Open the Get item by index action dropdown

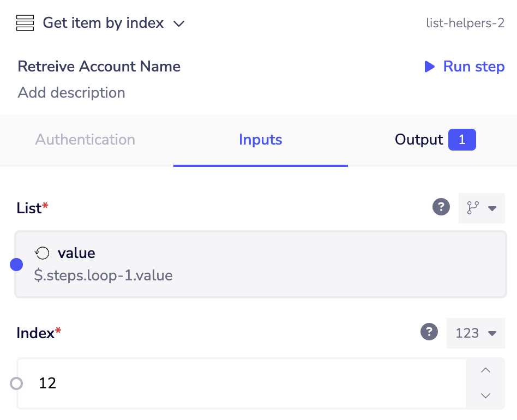coord(179,23)
